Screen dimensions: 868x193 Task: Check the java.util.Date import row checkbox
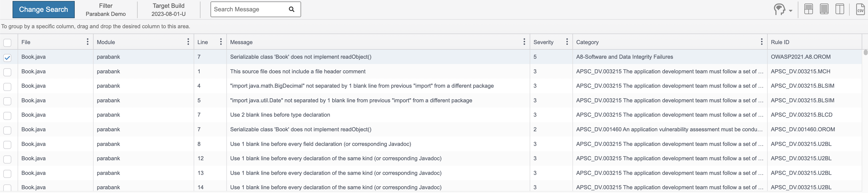7,101
